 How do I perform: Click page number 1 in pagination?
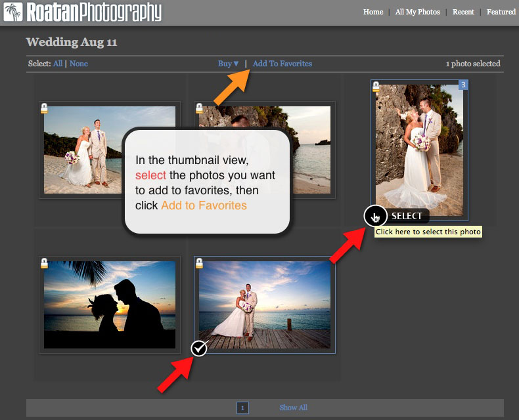pyautogui.click(x=242, y=408)
